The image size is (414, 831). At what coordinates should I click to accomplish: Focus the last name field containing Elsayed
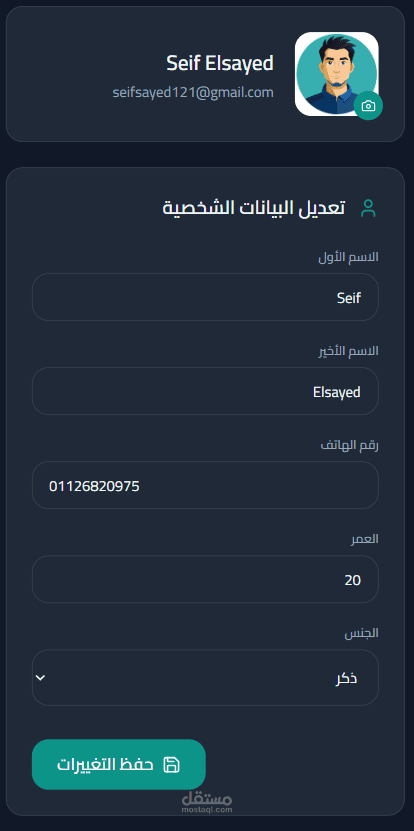[x=205, y=391]
